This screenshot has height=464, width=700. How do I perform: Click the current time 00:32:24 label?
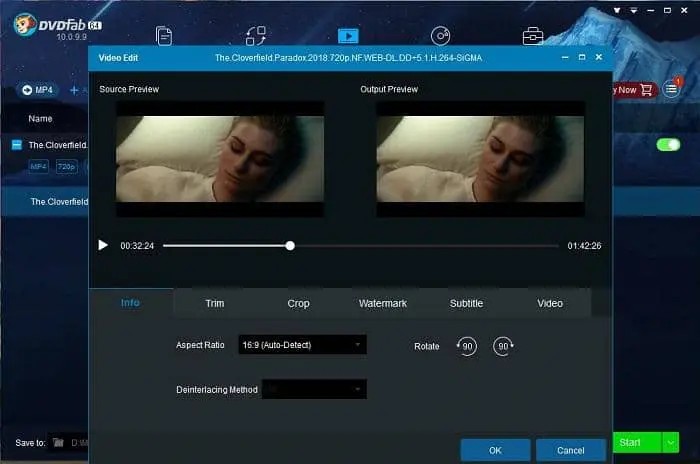[137, 246]
